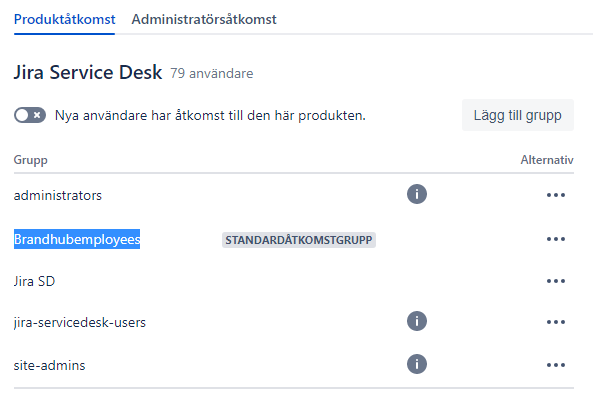Click the 79 användare count text
Screen dimensions: 593x407
click(x=211, y=73)
